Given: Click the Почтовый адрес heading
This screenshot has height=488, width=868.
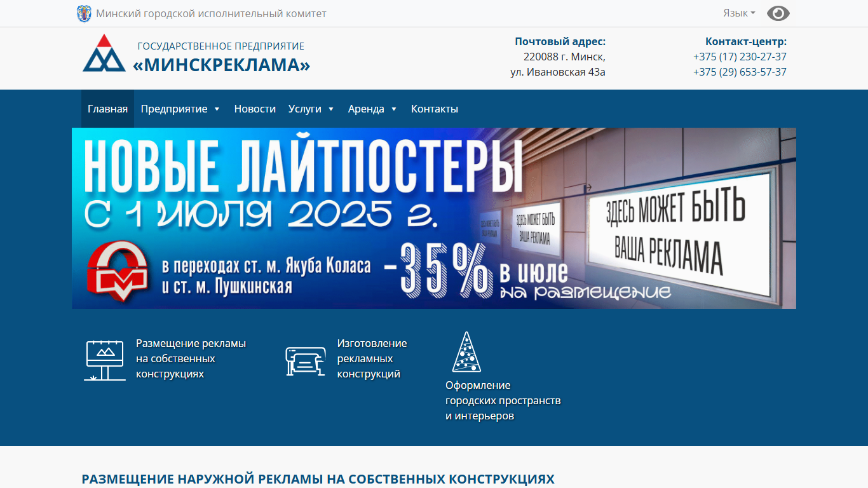Looking at the screenshot, I should point(560,41).
